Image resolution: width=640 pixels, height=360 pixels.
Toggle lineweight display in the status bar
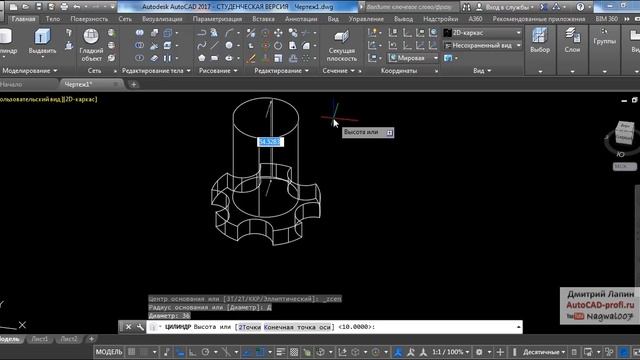(281, 352)
